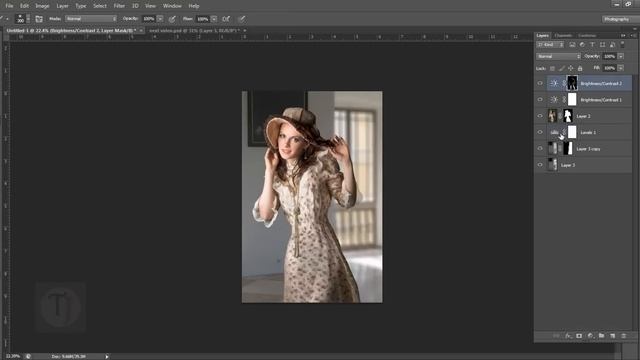Open the File menu
Viewport: 640px width, 360px height.
tap(9, 6)
